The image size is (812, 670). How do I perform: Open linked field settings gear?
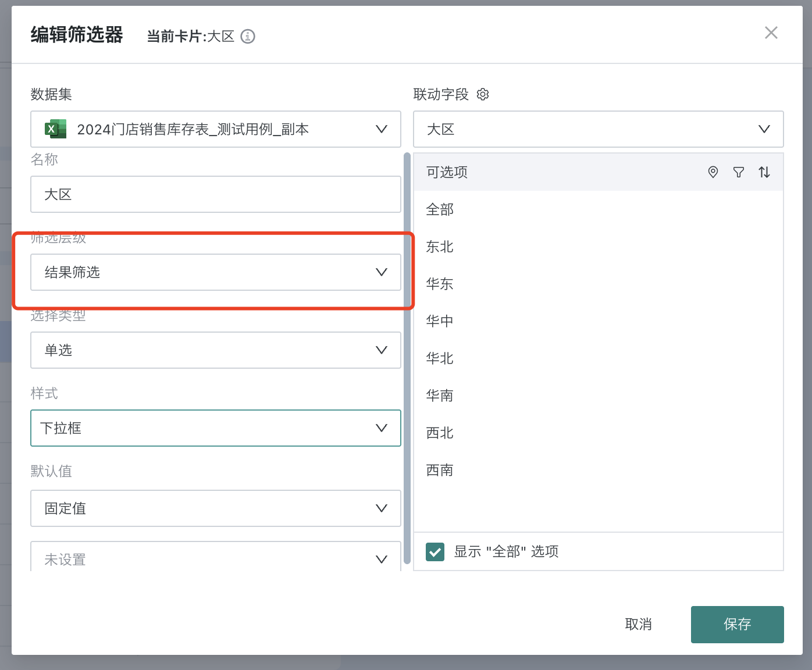(x=483, y=94)
